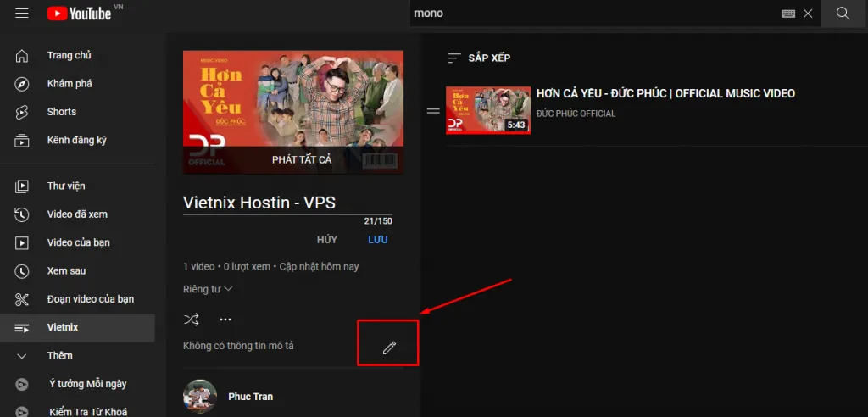This screenshot has width=868, height=417.
Task: Click HỦY to cancel title edit
Action: click(326, 240)
